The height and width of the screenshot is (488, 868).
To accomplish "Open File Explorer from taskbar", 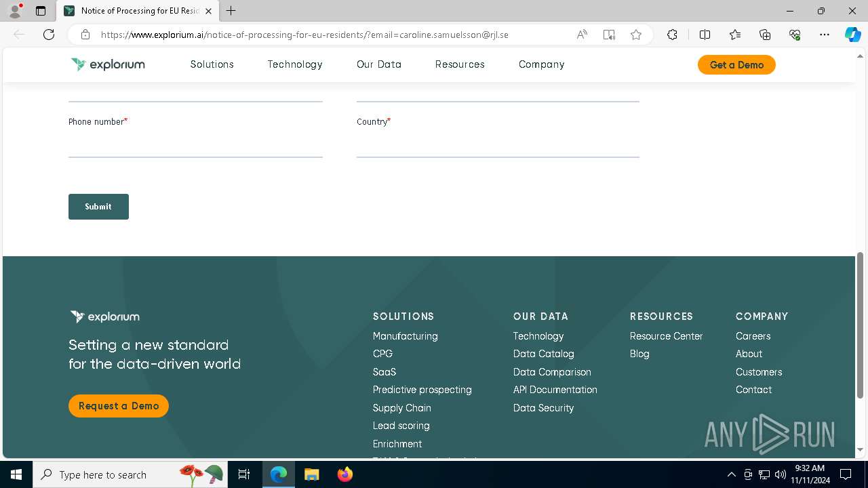I will point(311,474).
